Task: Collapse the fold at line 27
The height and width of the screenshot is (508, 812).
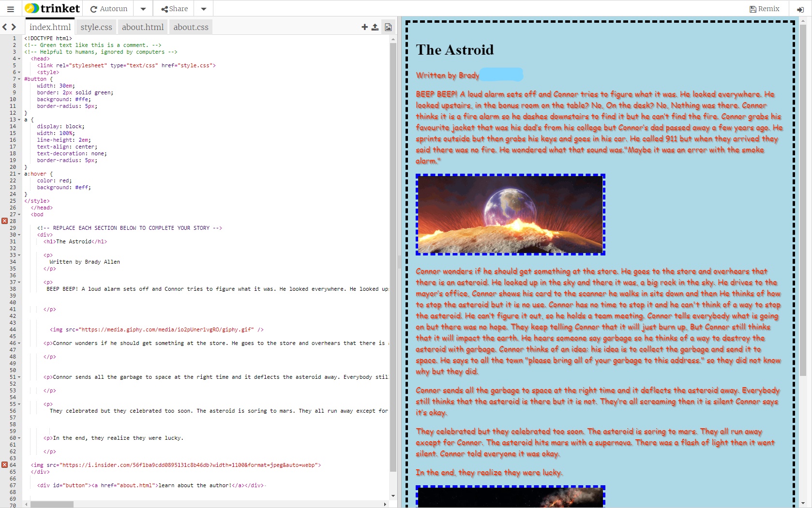Action: [x=19, y=215]
